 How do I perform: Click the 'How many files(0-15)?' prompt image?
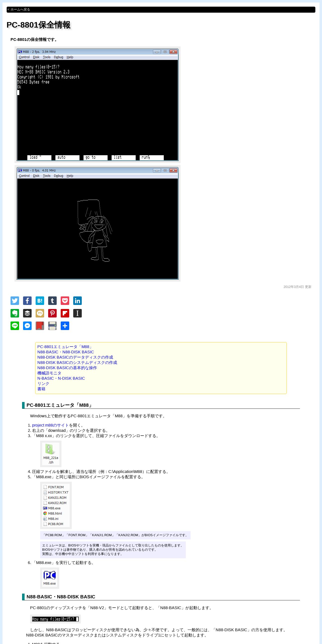[55, 619]
